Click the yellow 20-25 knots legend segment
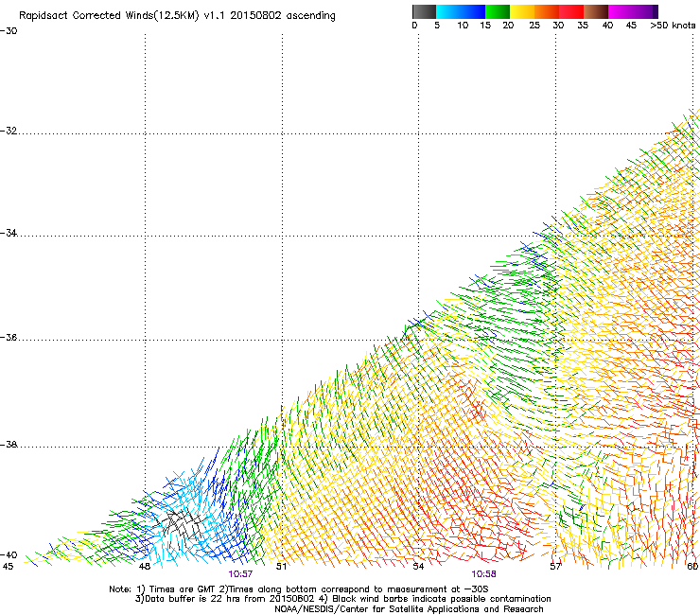 pos(522,11)
